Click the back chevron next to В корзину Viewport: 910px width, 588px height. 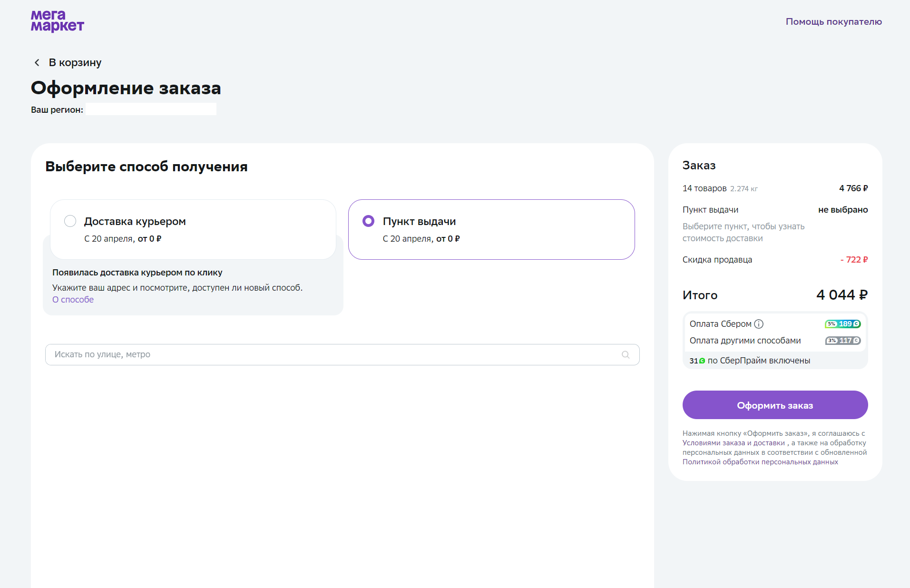point(37,62)
